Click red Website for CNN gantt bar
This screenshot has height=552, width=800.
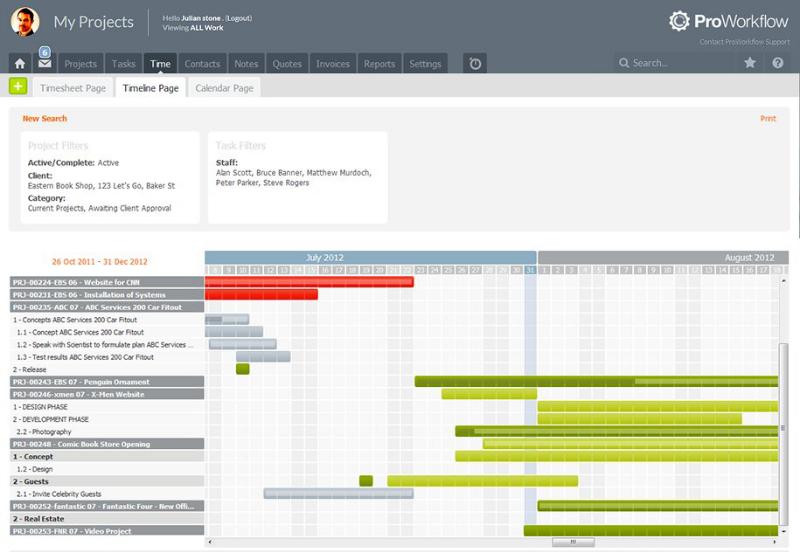point(309,282)
